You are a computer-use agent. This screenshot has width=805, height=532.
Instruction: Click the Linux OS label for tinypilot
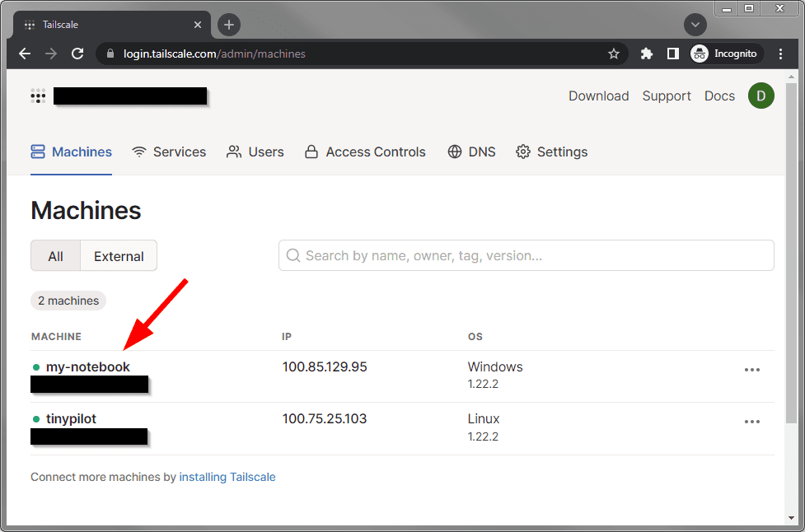(x=483, y=418)
